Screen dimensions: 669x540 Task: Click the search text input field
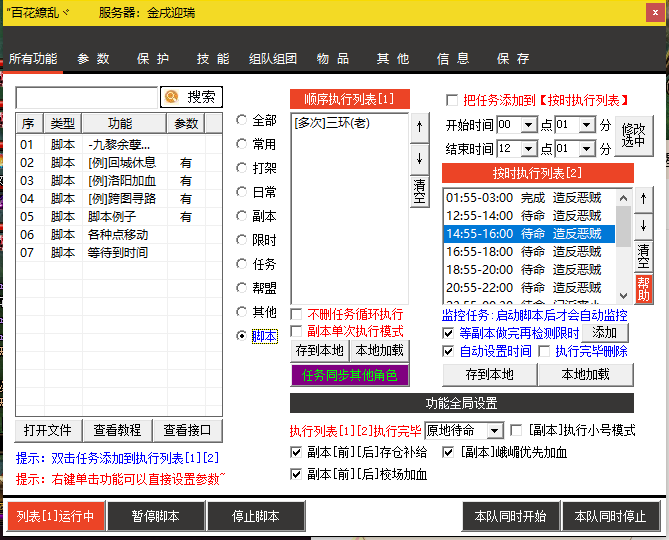click(87, 98)
